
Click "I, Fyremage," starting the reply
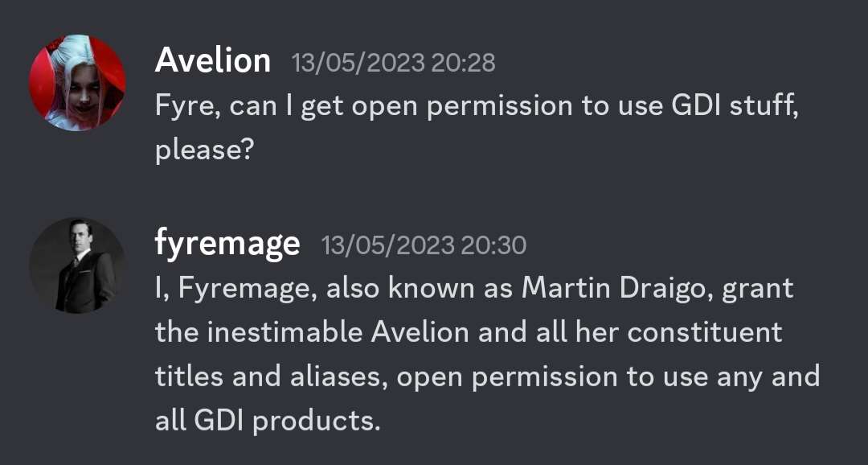click(x=237, y=290)
